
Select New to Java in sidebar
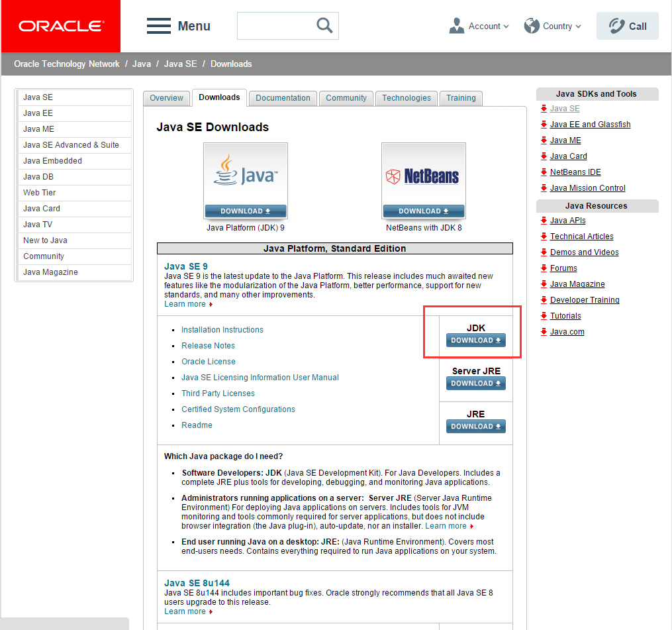point(73,240)
